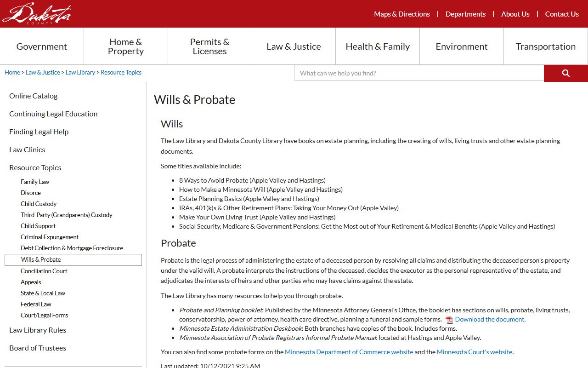Open Family Law subtopic

coord(35,182)
